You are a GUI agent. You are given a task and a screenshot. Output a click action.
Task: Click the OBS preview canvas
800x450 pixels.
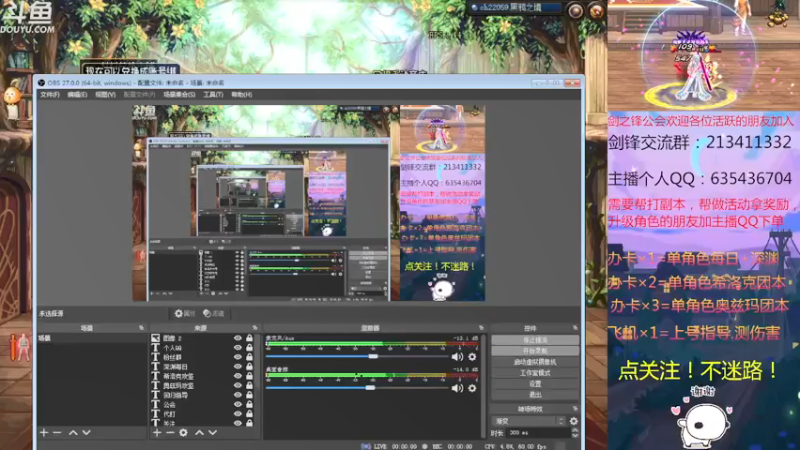309,203
